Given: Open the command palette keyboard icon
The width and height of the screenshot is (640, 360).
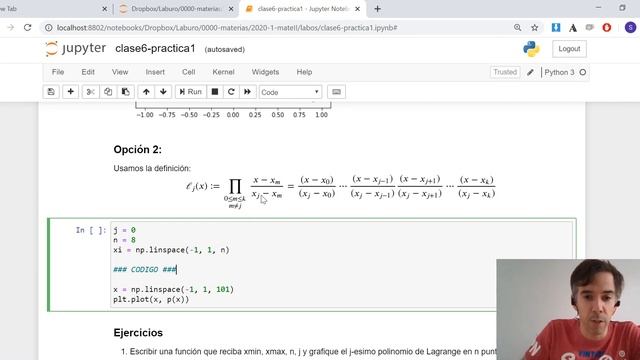Looking at the screenshot, I should pyautogui.click(x=336, y=92).
